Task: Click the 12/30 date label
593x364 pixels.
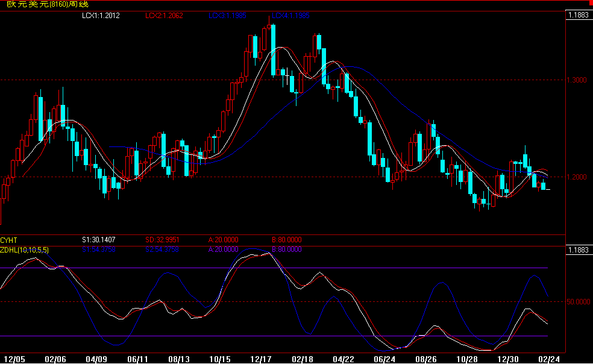Action: [508, 359]
